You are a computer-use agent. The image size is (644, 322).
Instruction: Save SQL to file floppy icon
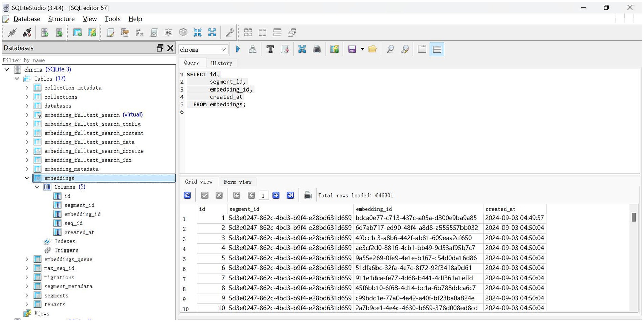pyautogui.click(x=352, y=49)
